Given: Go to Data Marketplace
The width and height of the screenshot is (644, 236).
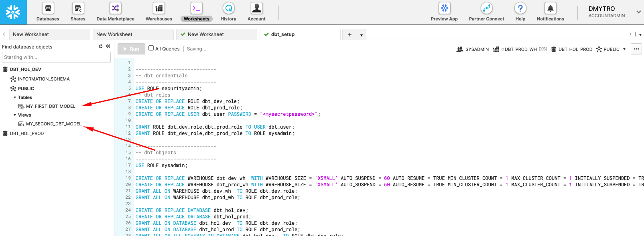Looking at the screenshot, I should 115,8.
